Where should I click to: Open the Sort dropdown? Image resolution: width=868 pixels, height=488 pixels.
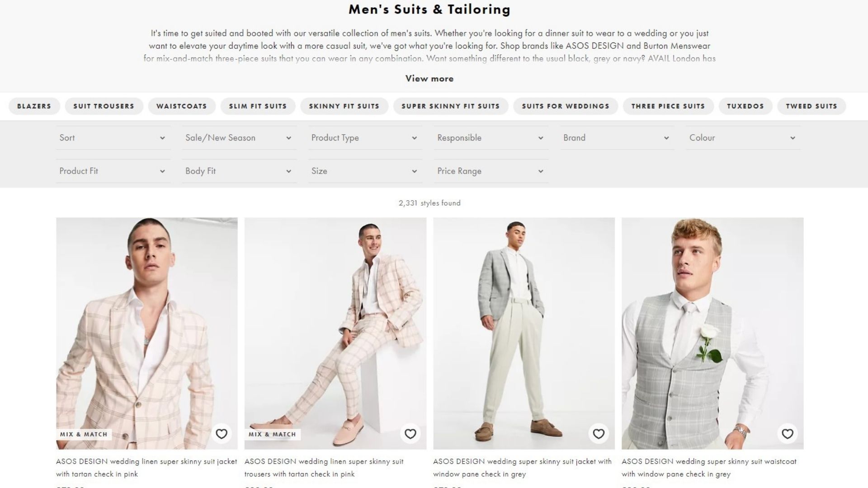click(113, 138)
